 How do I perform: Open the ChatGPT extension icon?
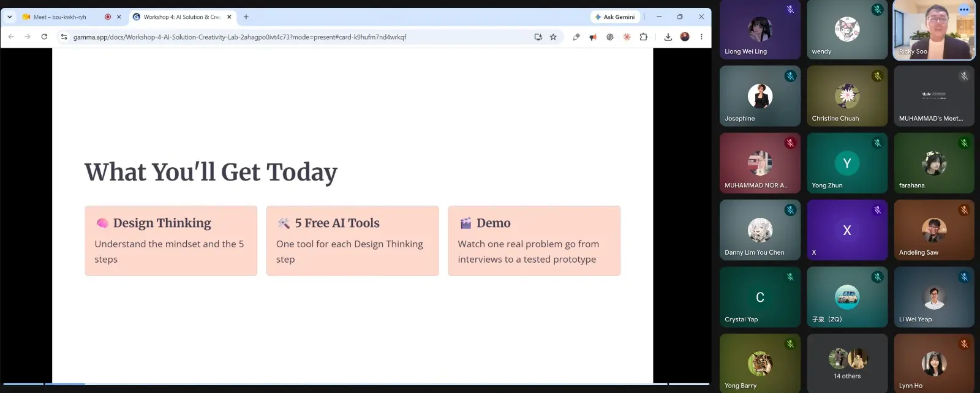tap(610, 37)
